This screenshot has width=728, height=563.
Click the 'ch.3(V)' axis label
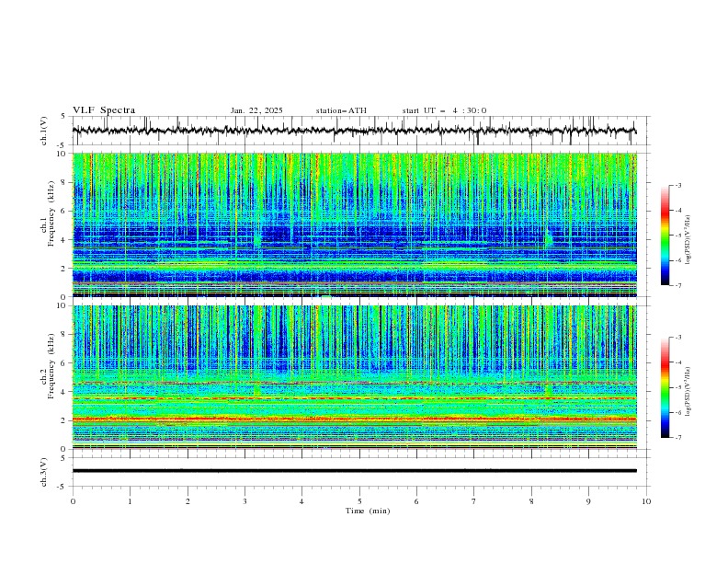tap(44, 472)
